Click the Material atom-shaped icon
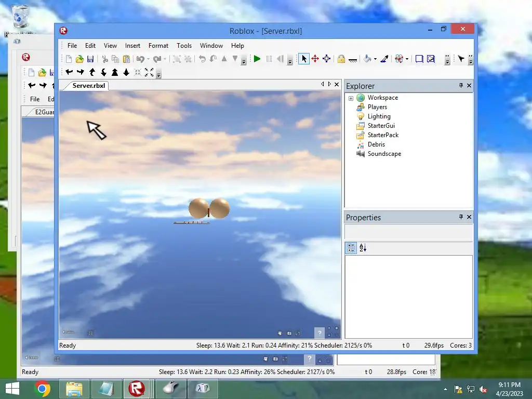The width and height of the screenshot is (532, 399). tap(399, 59)
